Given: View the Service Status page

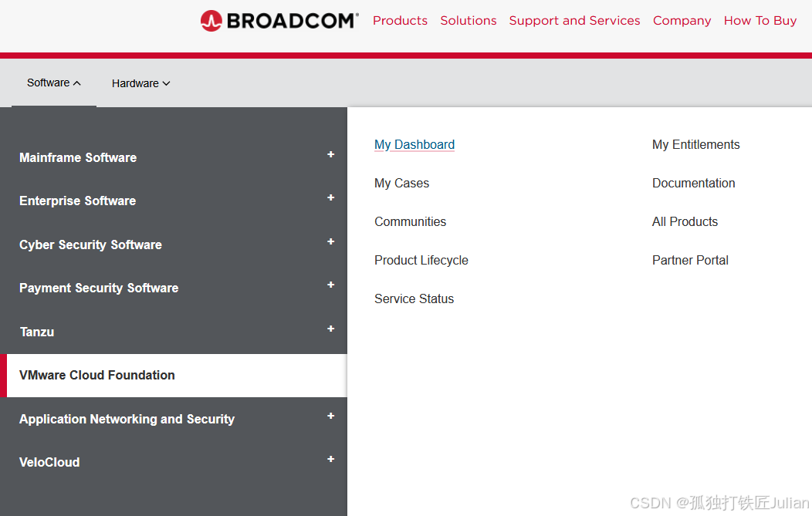Looking at the screenshot, I should (414, 298).
